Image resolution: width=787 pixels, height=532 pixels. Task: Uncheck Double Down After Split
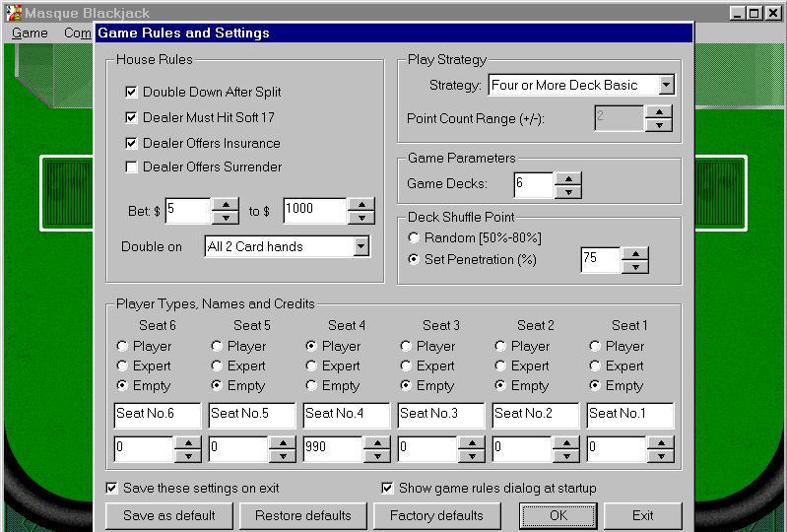point(131,92)
